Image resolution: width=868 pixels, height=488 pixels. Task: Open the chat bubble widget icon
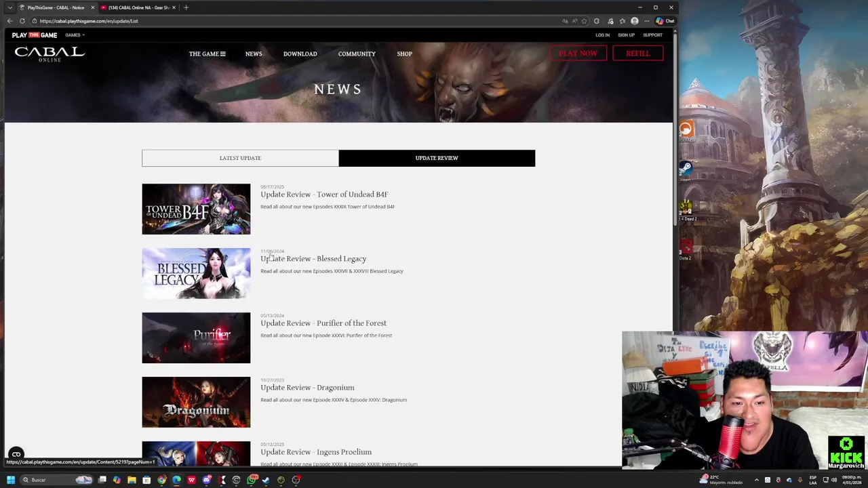click(x=16, y=455)
